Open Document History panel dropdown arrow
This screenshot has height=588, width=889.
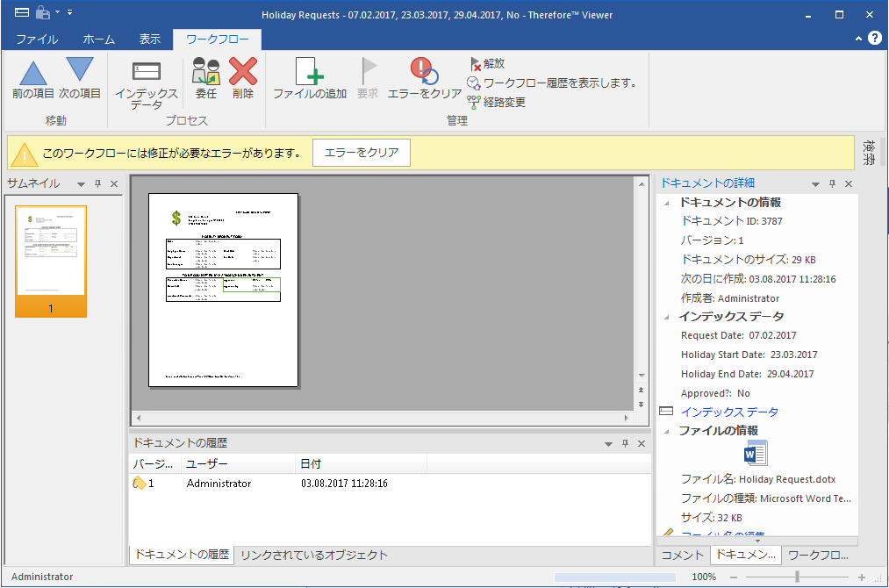tap(608, 444)
